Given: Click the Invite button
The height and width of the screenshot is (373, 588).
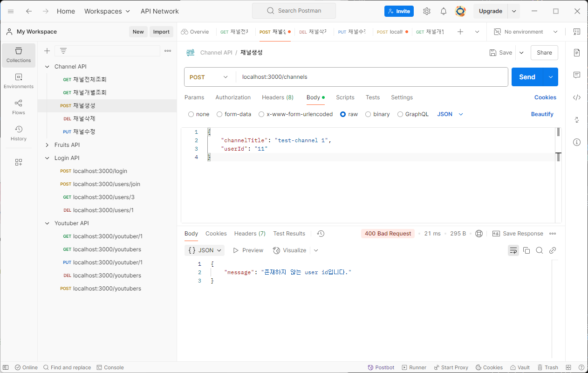Looking at the screenshot, I should [x=399, y=11].
